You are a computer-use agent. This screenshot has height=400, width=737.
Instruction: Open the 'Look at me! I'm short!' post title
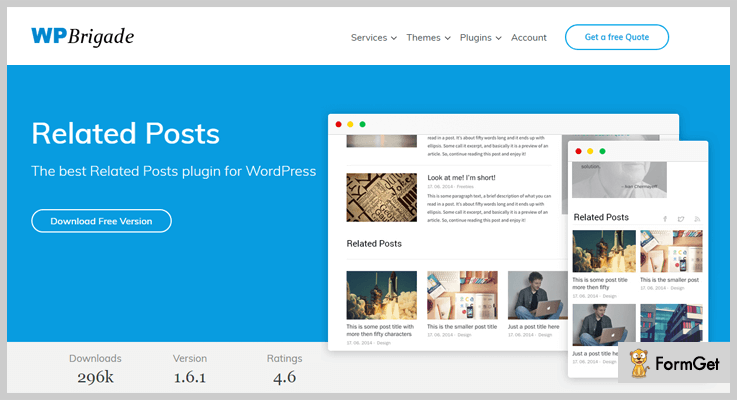pyautogui.click(x=461, y=178)
